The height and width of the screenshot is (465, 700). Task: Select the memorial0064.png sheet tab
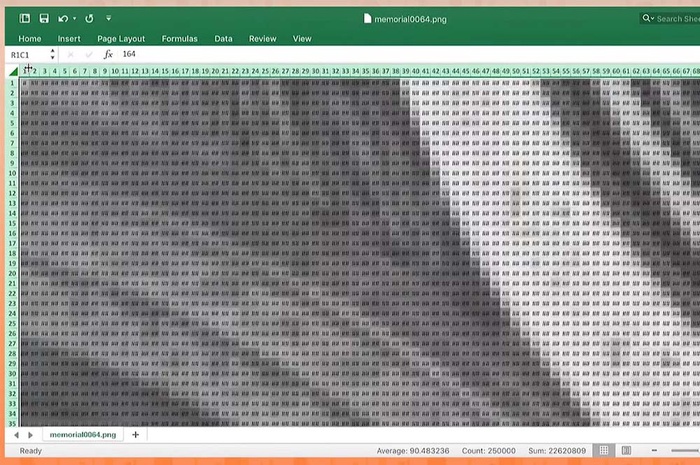(x=83, y=435)
